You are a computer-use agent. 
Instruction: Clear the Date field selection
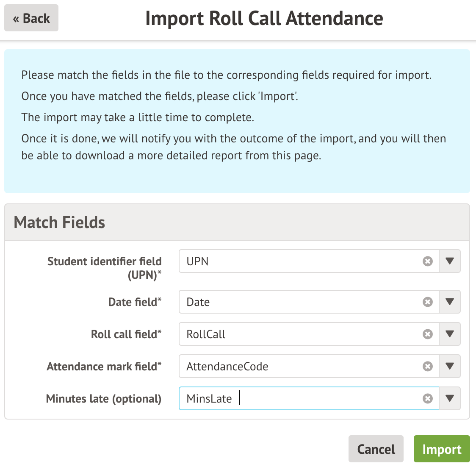pyautogui.click(x=428, y=302)
